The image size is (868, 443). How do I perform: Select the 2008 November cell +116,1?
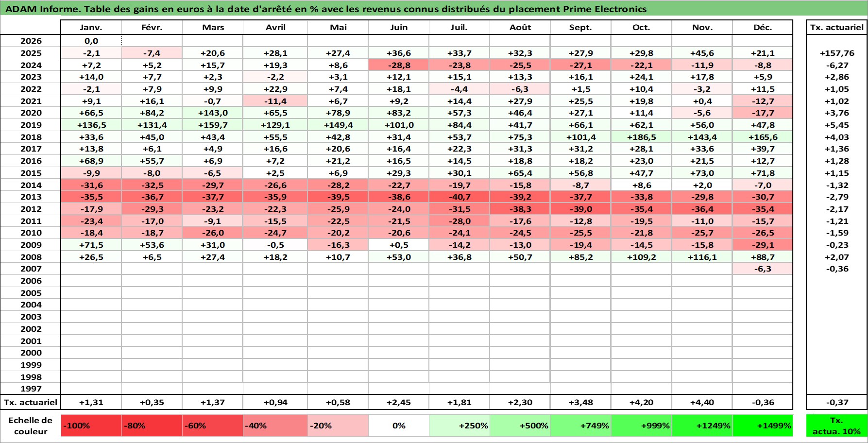point(702,257)
